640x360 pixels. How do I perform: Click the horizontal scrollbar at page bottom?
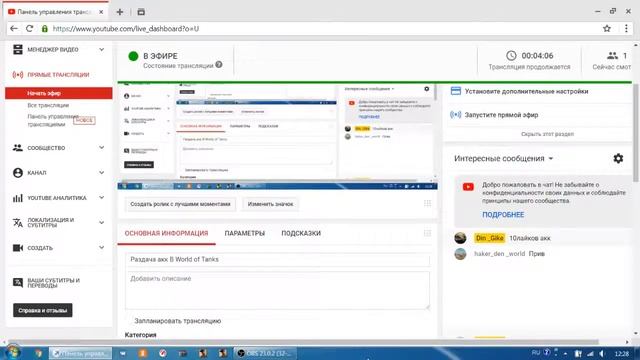[x=304, y=342]
